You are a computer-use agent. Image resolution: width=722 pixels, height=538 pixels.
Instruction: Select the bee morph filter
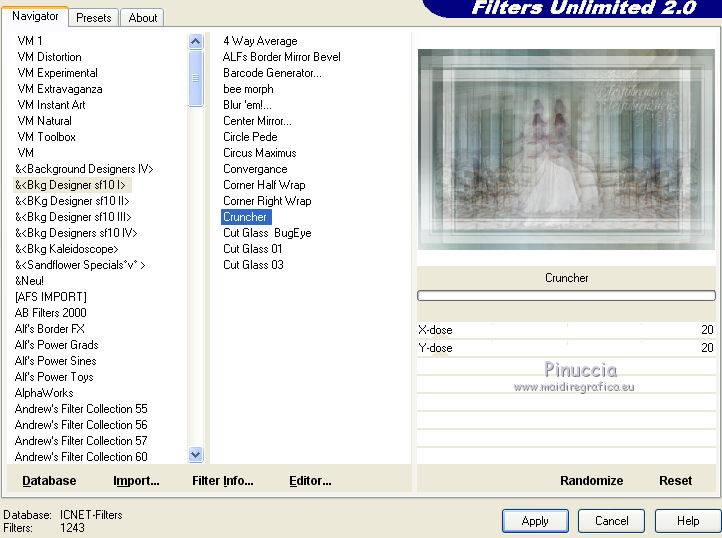coord(248,89)
